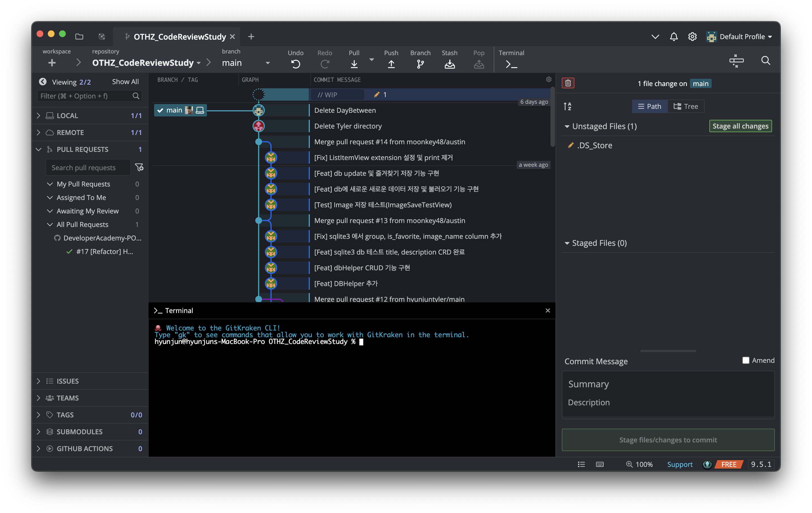
Task: Click the Pull icon
Action: 354,64
